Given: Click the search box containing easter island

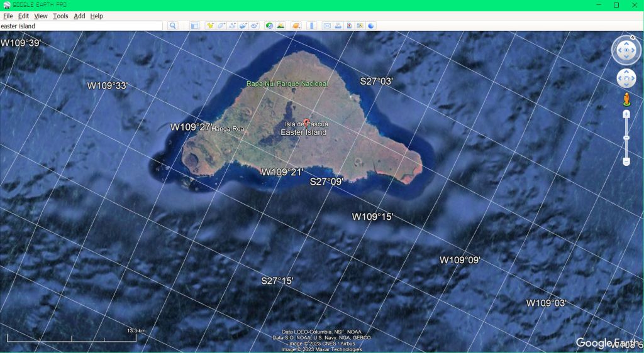Looking at the screenshot, I should [x=80, y=26].
